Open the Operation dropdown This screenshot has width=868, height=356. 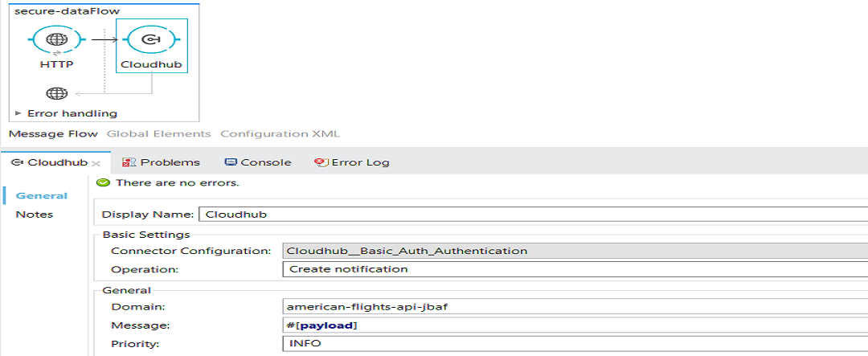[x=575, y=269]
